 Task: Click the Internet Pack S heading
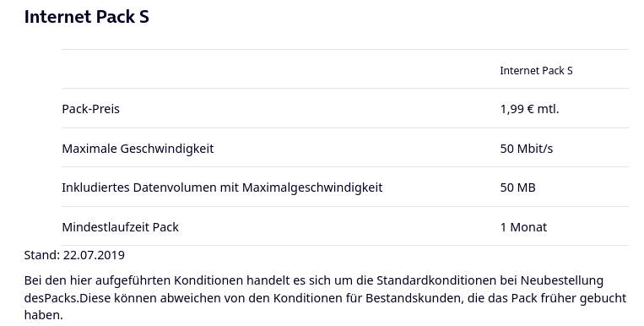[87, 17]
